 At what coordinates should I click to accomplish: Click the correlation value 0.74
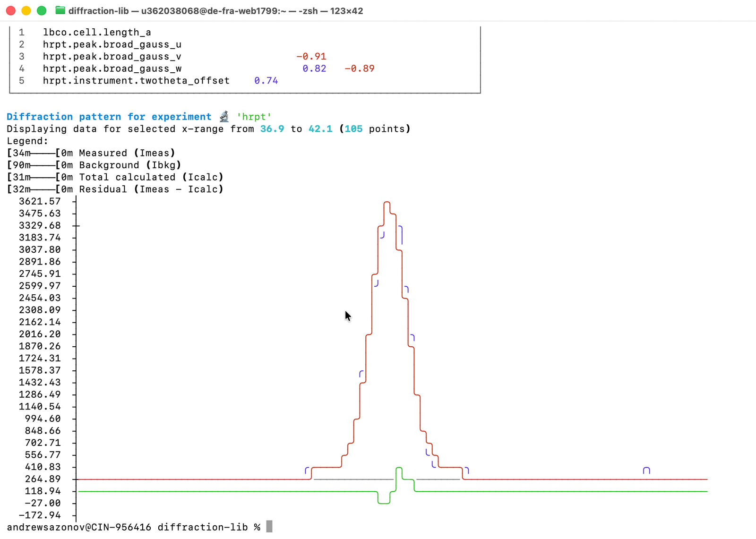[266, 81]
